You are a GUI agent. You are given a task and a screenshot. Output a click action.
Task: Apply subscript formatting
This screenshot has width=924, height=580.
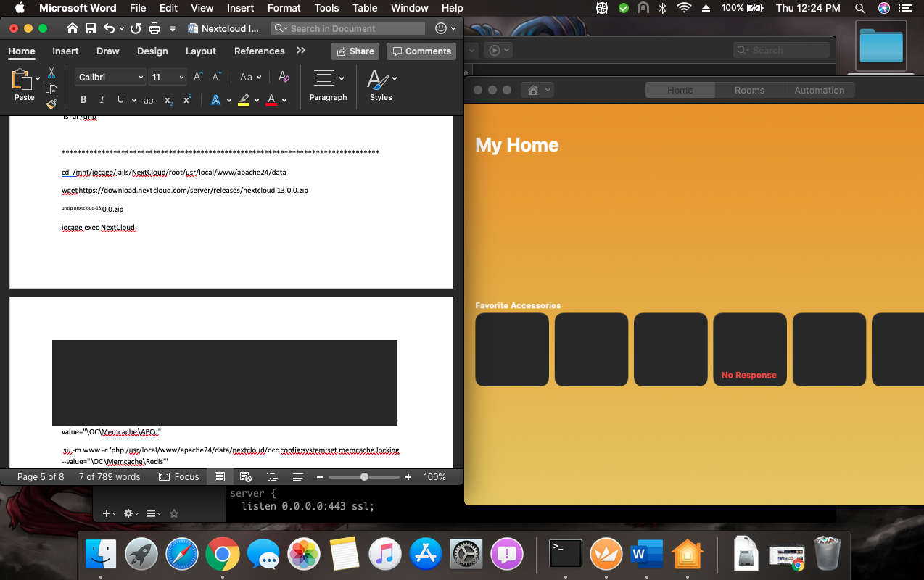click(168, 100)
